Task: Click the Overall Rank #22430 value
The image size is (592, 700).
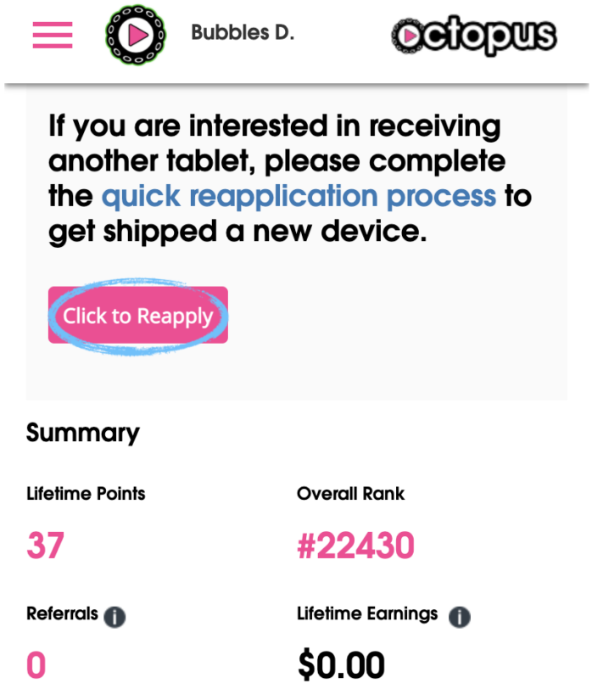Action: pos(356,545)
